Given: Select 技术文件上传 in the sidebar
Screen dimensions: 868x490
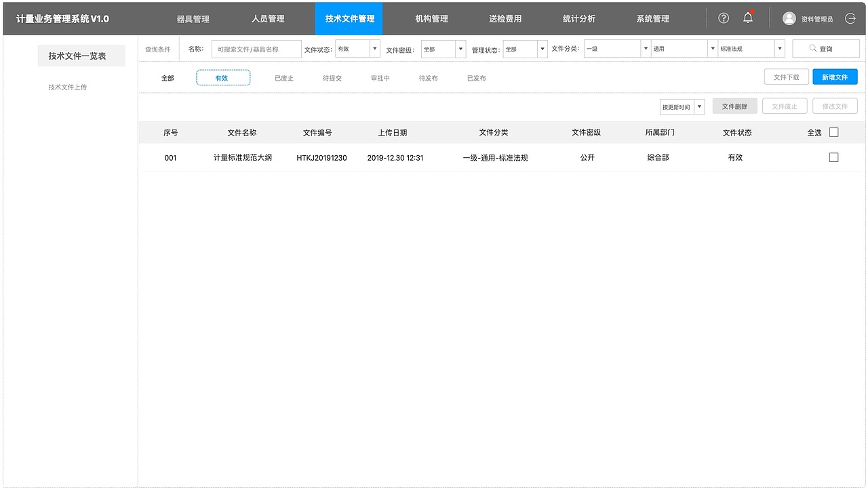Looking at the screenshot, I should pyautogui.click(x=68, y=87).
